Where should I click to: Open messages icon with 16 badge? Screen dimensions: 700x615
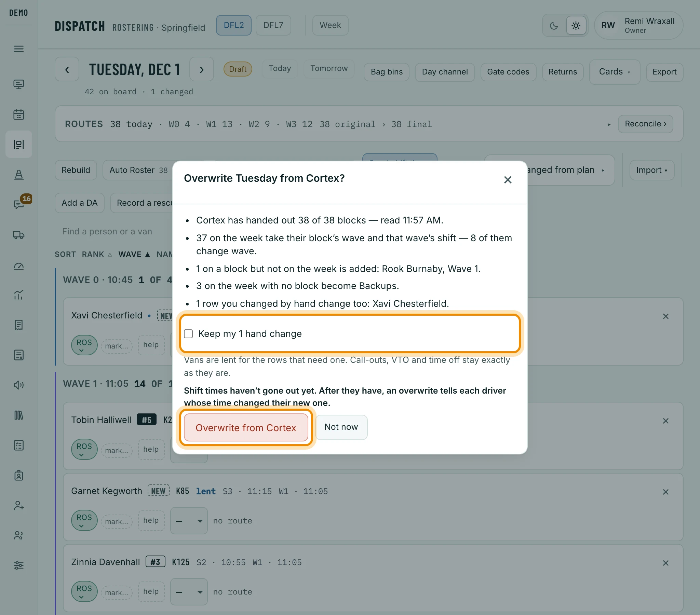19,204
